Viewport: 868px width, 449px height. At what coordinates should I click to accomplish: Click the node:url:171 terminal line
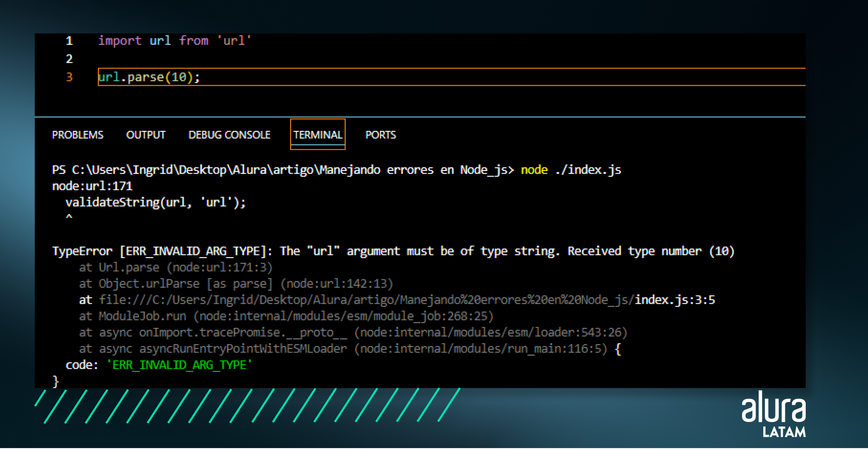click(x=92, y=186)
